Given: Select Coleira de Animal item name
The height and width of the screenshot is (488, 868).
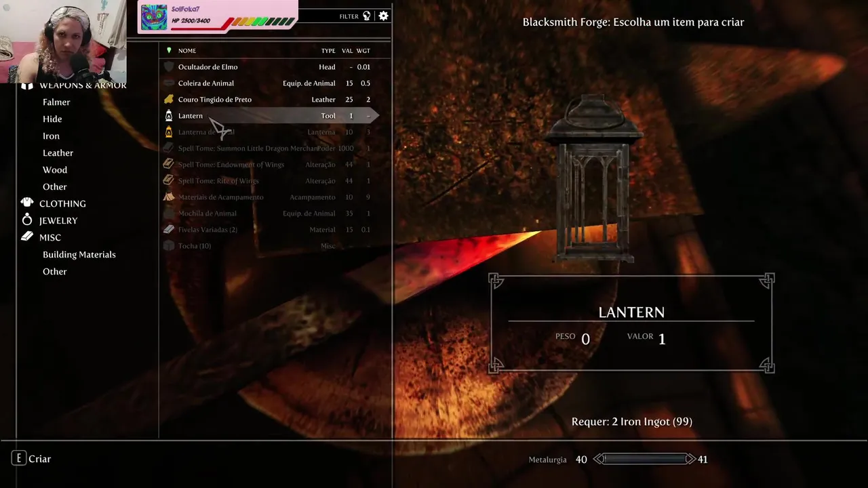Looking at the screenshot, I should 206,83.
